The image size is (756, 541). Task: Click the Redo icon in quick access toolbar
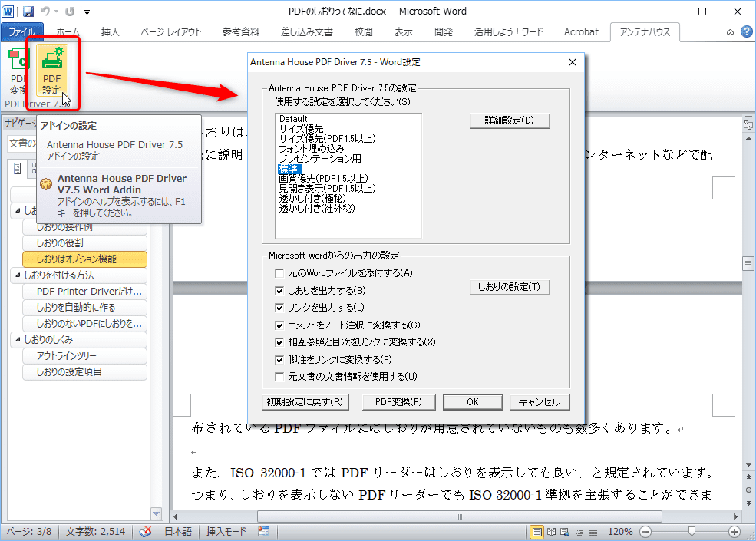(70, 12)
